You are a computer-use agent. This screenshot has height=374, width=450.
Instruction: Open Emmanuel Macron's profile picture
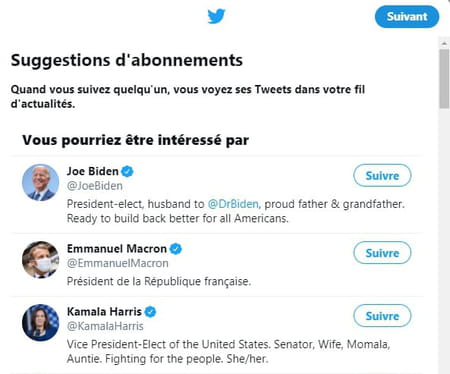[x=40, y=260]
